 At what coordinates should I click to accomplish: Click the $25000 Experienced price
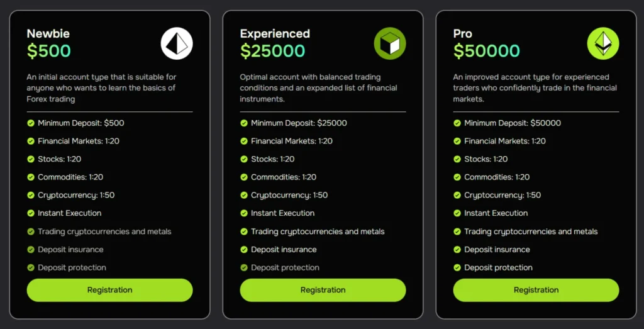272,51
